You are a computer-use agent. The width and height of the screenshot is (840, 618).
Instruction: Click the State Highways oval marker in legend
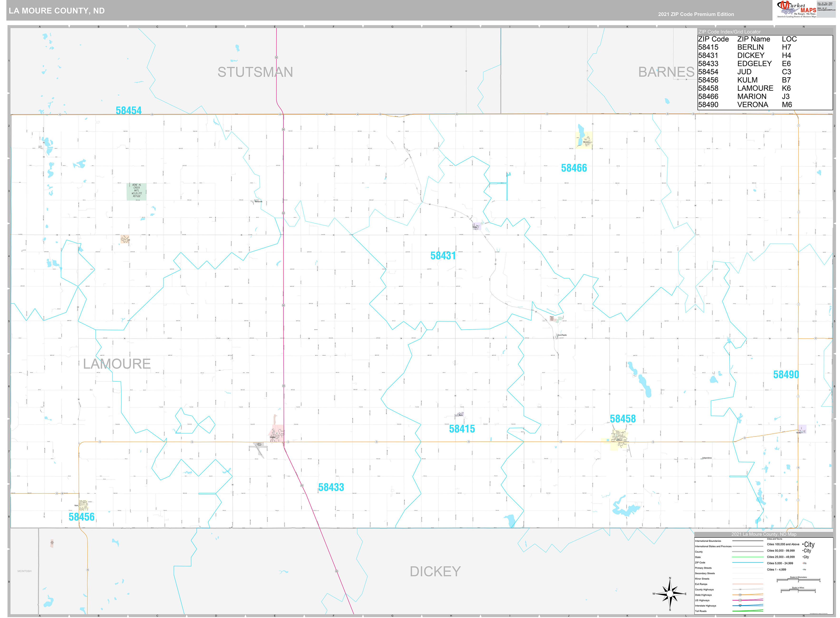coord(740,594)
